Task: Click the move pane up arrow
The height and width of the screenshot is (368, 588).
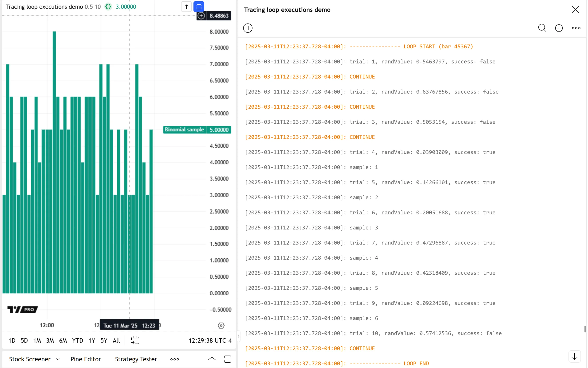Action: (x=186, y=7)
